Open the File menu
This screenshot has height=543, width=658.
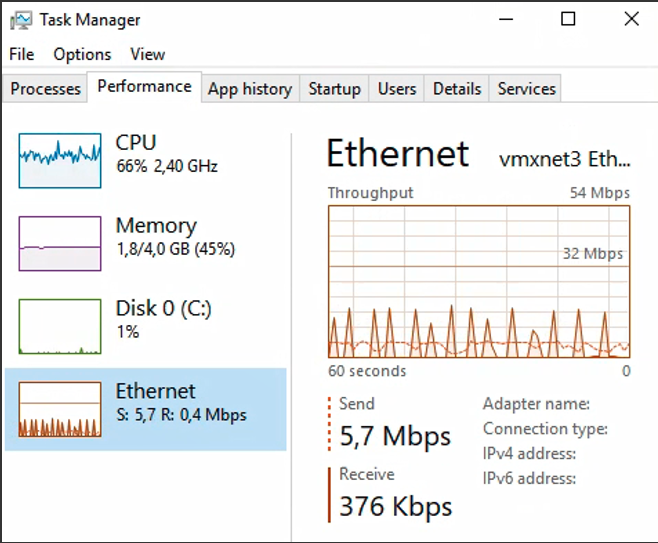21,54
